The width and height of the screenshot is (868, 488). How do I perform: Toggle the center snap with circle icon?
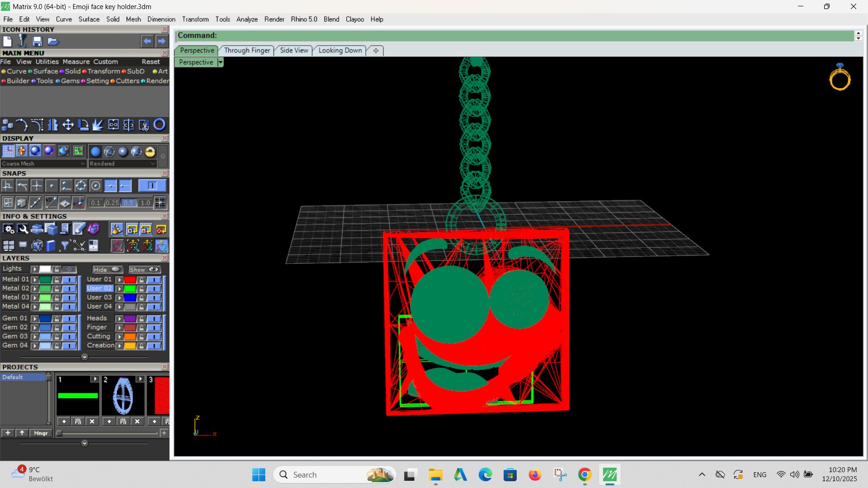pyautogui.click(x=95, y=186)
